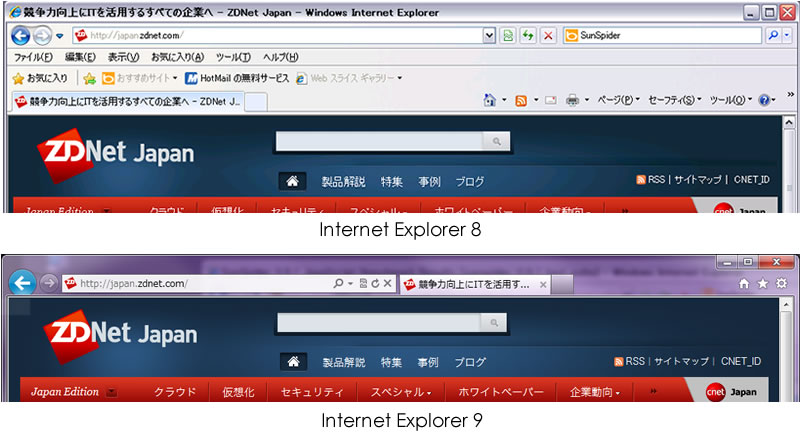Click the SunSpider search box in IE8
This screenshot has width=800, height=440.
[x=662, y=35]
